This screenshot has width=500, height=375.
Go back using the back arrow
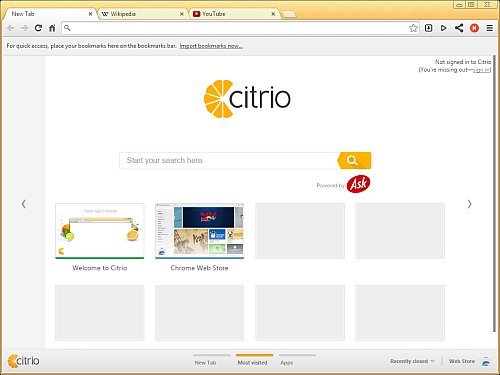click(x=10, y=28)
